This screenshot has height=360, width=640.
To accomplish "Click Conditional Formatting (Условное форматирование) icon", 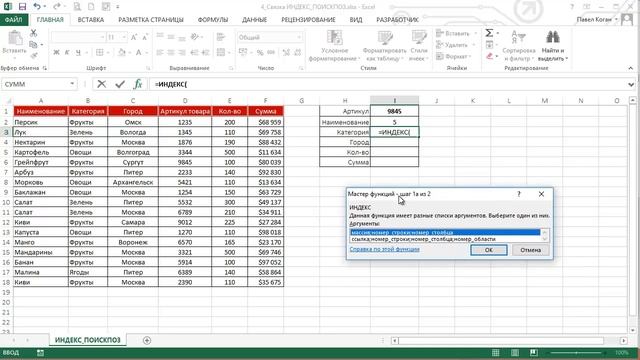I will point(334,45).
